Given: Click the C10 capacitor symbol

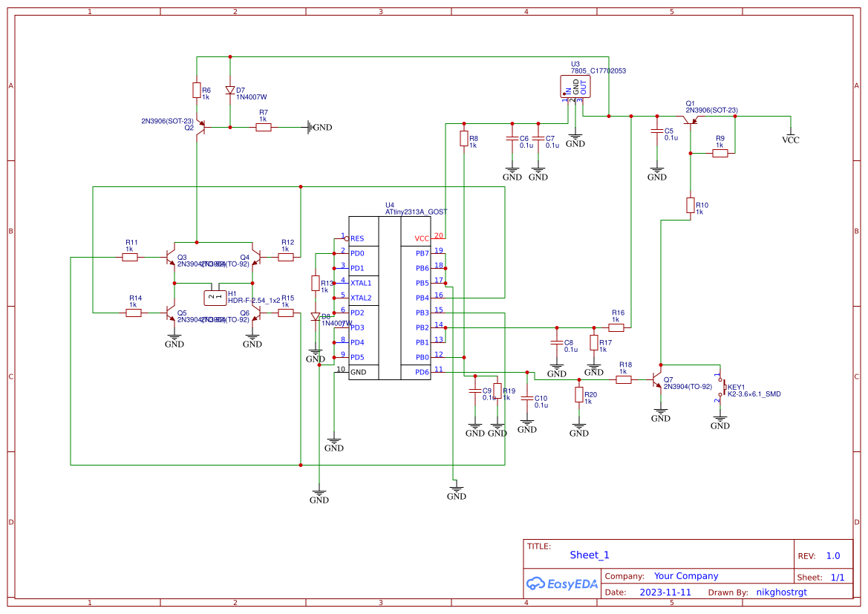Looking at the screenshot, I should [526, 399].
